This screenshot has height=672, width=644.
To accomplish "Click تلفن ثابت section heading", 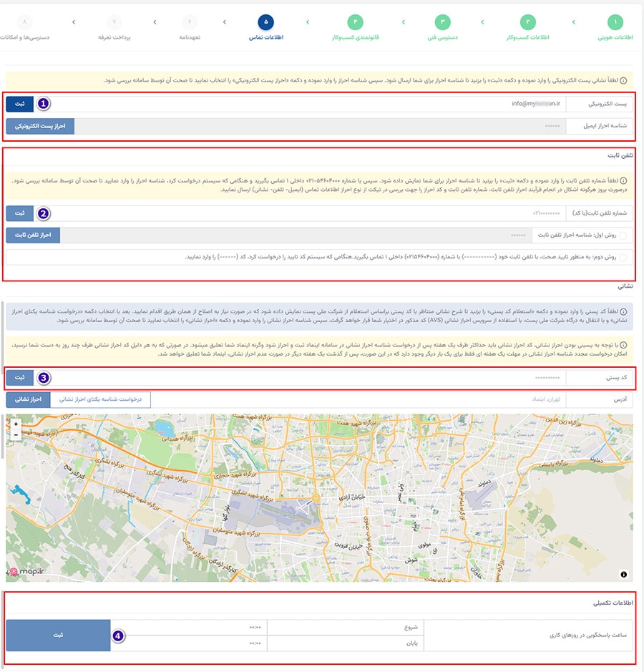I will 620,155.
